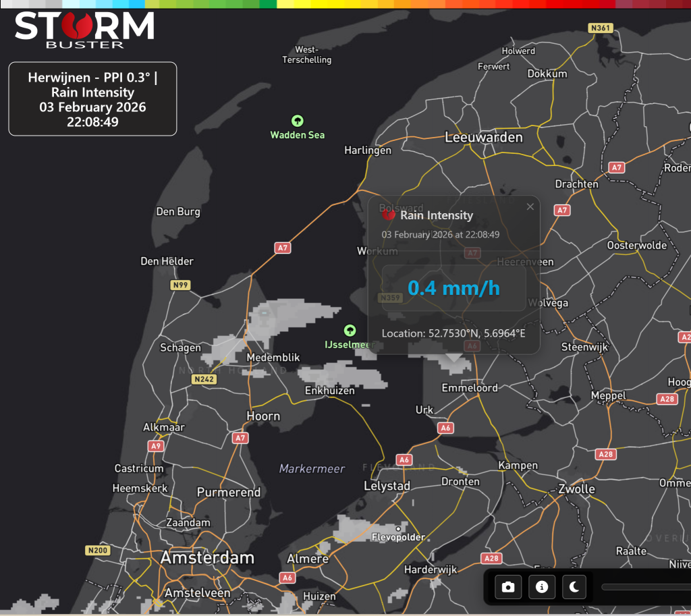Click the Location coordinates text in popup
691x616 pixels.
pyautogui.click(x=453, y=333)
